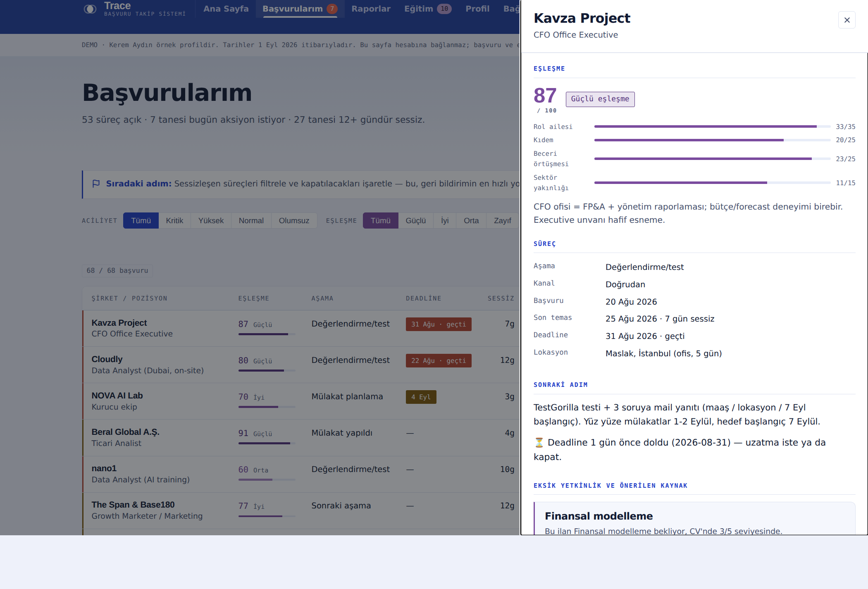Open The Span & Base180 row
868x589 pixels.
pyautogui.click(x=301, y=510)
